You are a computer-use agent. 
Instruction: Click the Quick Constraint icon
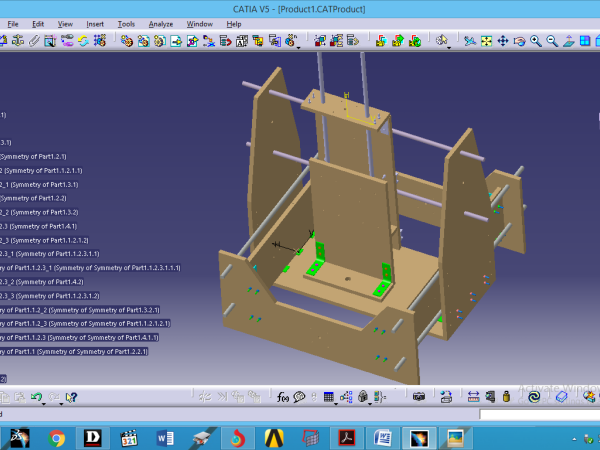(50, 40)
